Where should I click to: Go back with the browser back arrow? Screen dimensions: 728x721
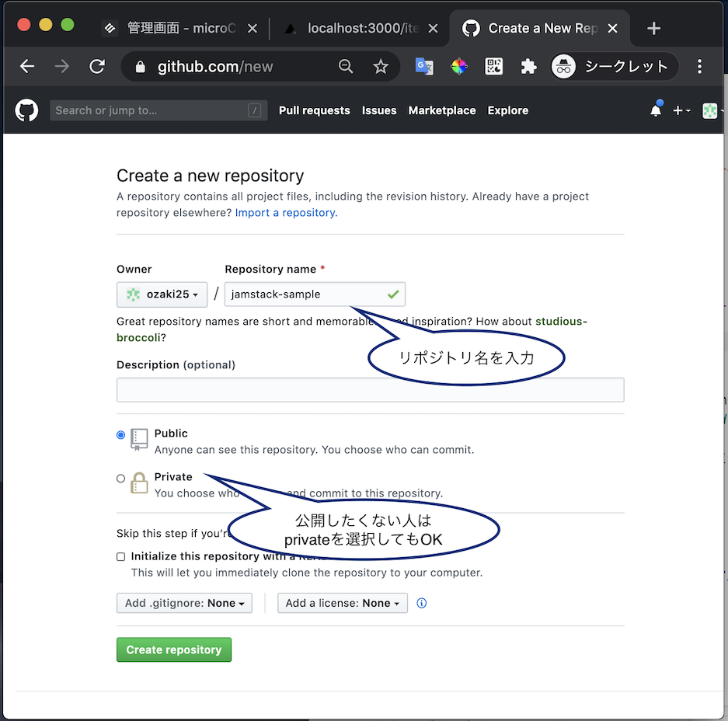[27, 66]
